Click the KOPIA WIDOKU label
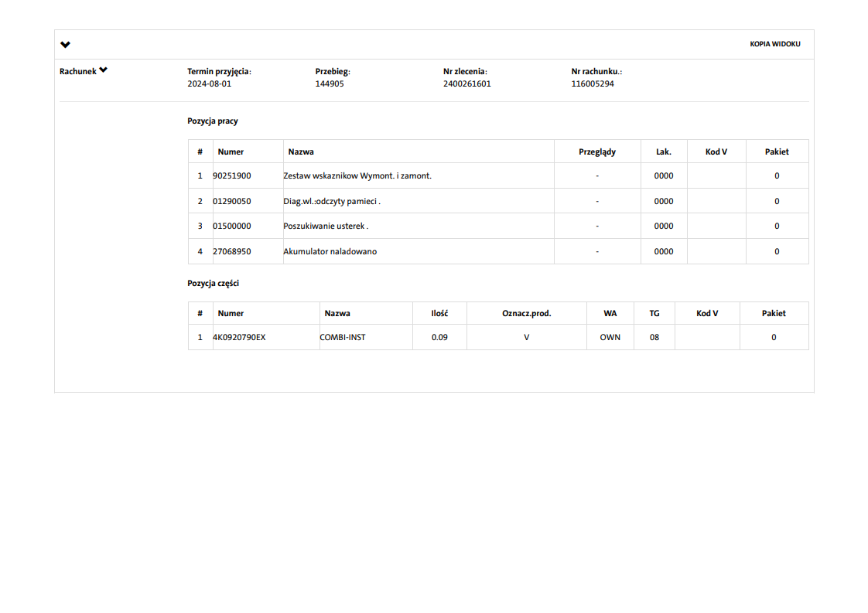 click(x=775, y=44)
